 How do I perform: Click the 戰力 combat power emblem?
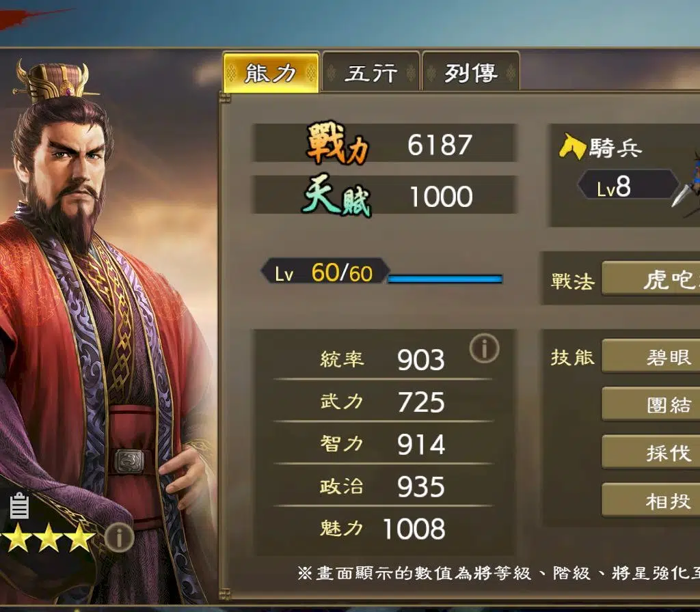[x=338, y=143]
